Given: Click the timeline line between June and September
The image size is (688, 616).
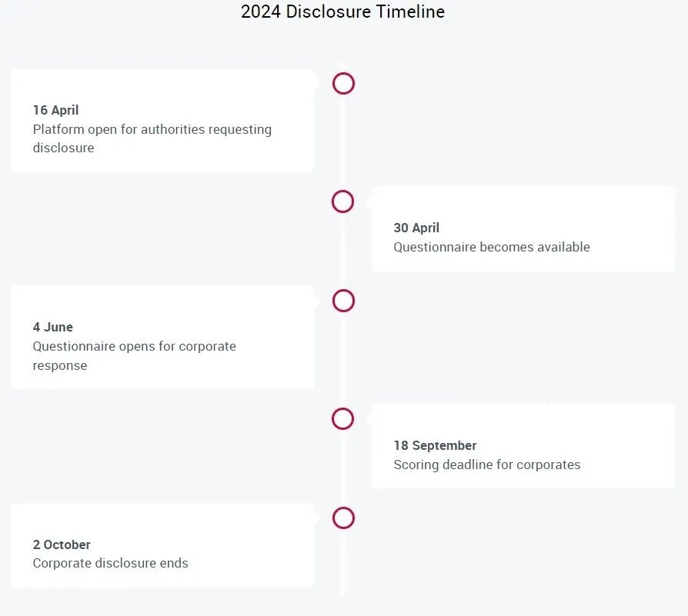Looking at the screenshot, I should (342, 359).
